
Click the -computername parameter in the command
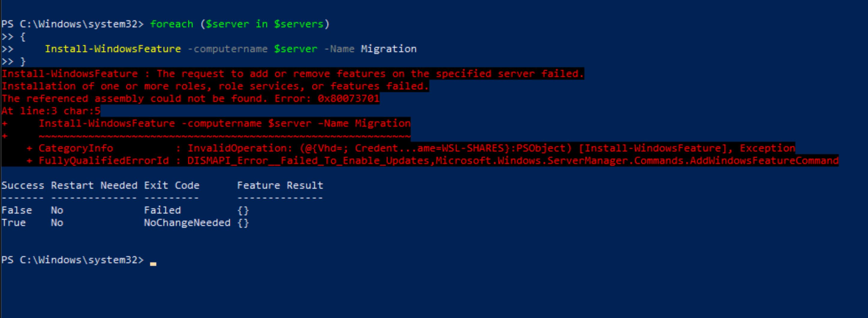(x=227, y=49)
